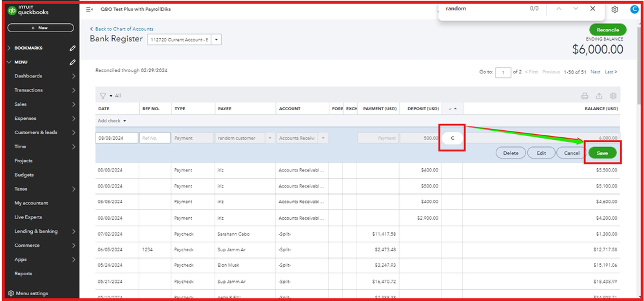Click the edit pencil next to MENU
The image size is (644, 301).
point(73,63)
